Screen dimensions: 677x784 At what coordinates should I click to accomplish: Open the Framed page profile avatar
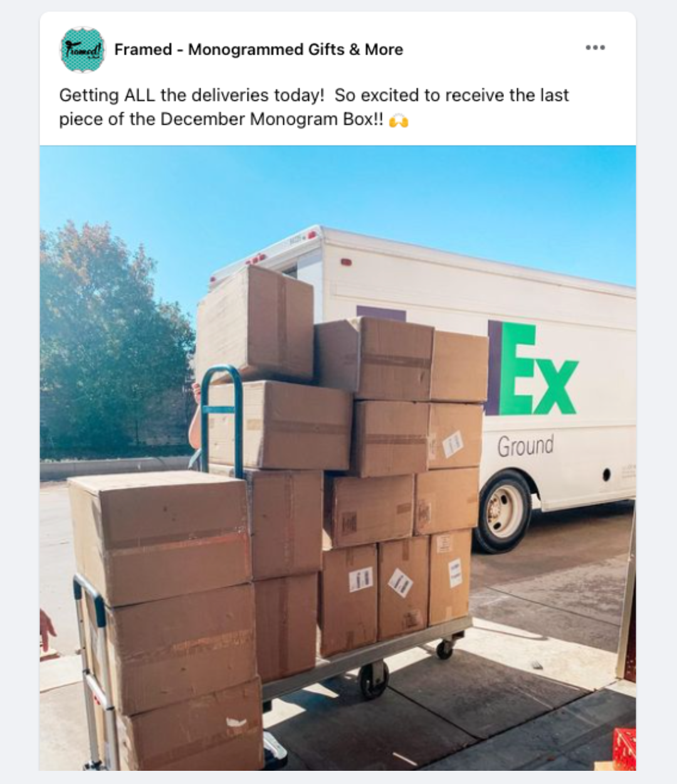point(82,49)
